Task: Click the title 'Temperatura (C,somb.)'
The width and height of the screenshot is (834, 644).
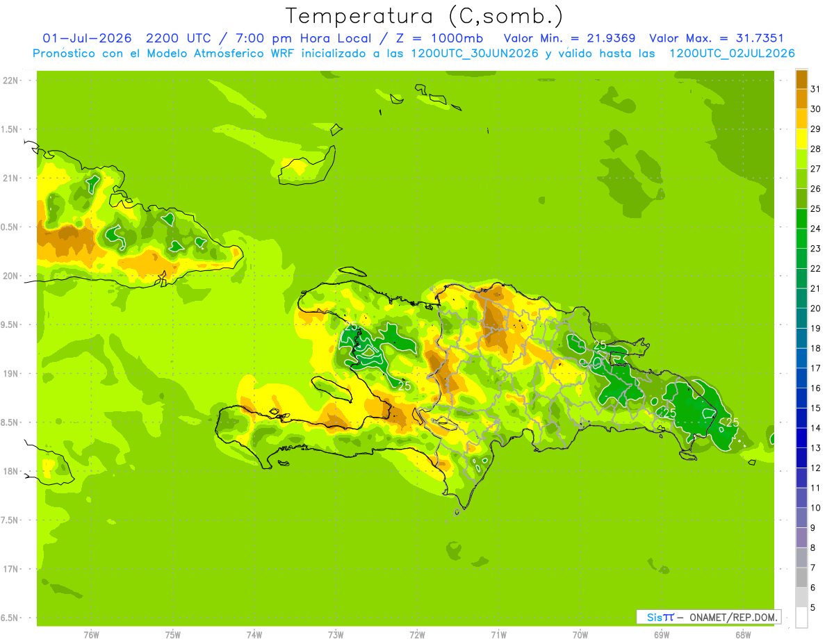Action: point(424,16)
